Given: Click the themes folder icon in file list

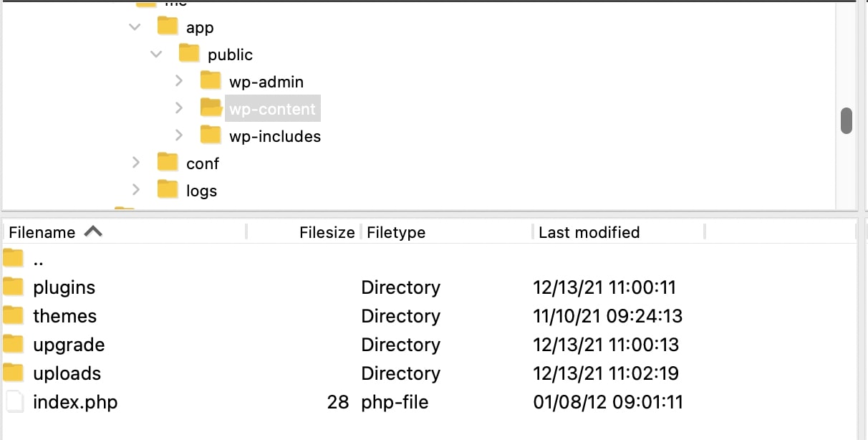Looking at the screenshot, I should point(14,316).
